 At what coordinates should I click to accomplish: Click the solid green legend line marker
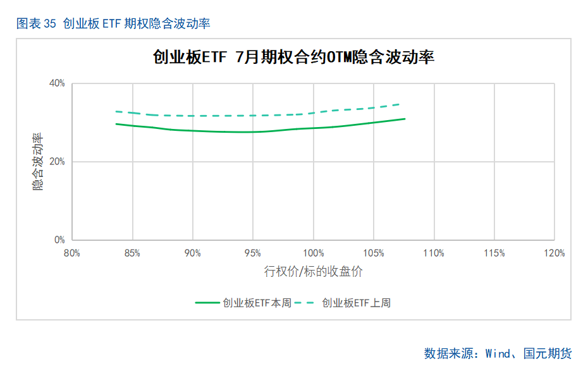pyautogui.click(x=207, y=303)
